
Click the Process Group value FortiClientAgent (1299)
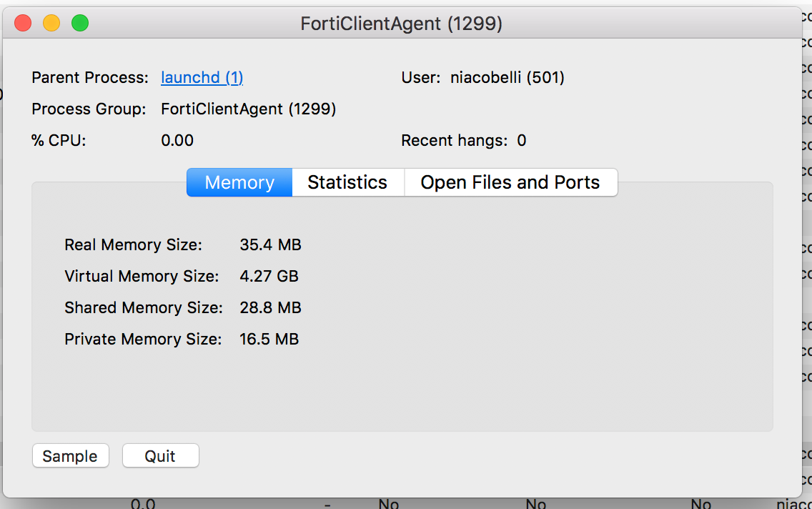[x=249, y=109]
